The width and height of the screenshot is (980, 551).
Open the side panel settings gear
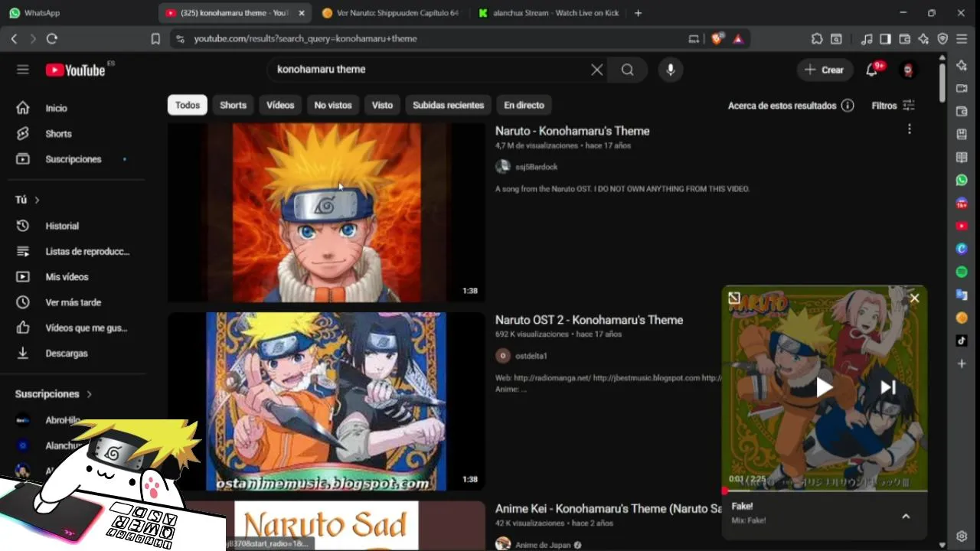pyautogui.click(x=962, y=536)
